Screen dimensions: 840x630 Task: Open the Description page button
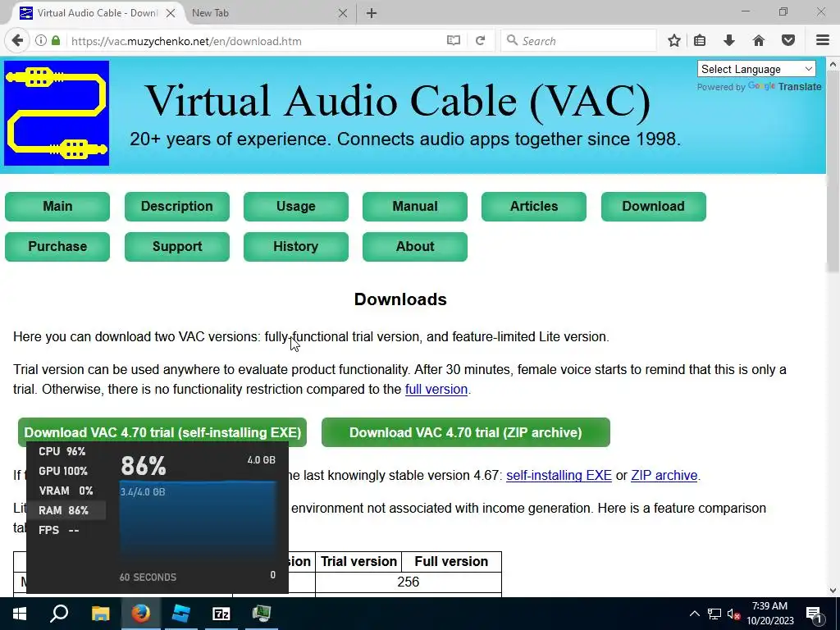coord(177,206)
